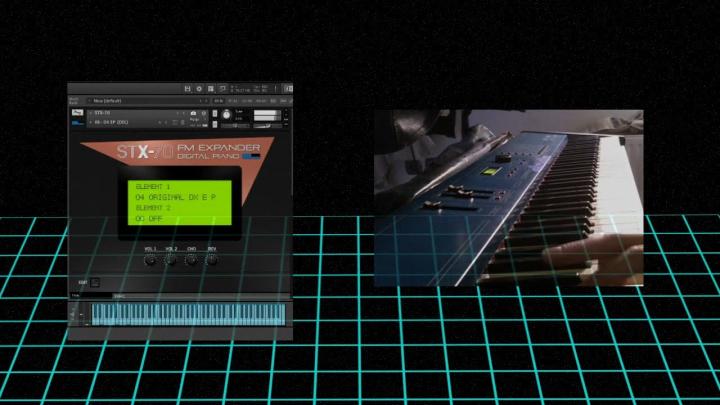Toggle the info panel icon at header's right end
This screenshot has height=405, width=720.
tap(288, 89)
